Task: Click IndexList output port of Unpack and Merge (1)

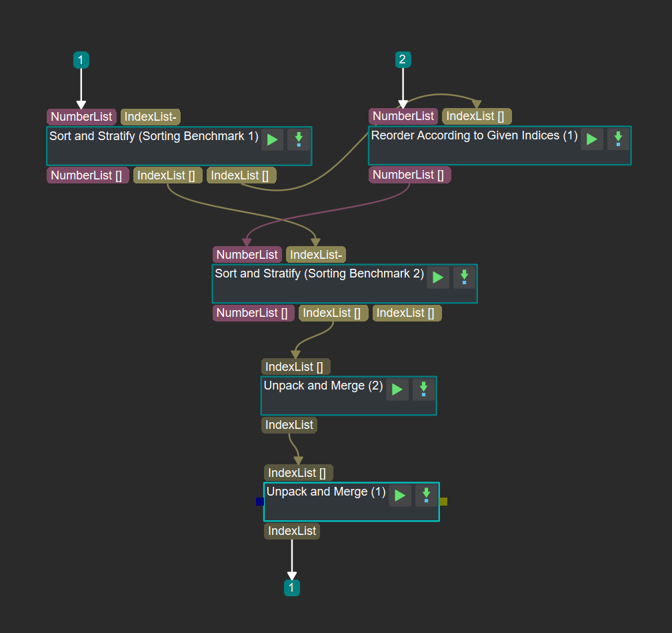Action: (x=292, y=531)
